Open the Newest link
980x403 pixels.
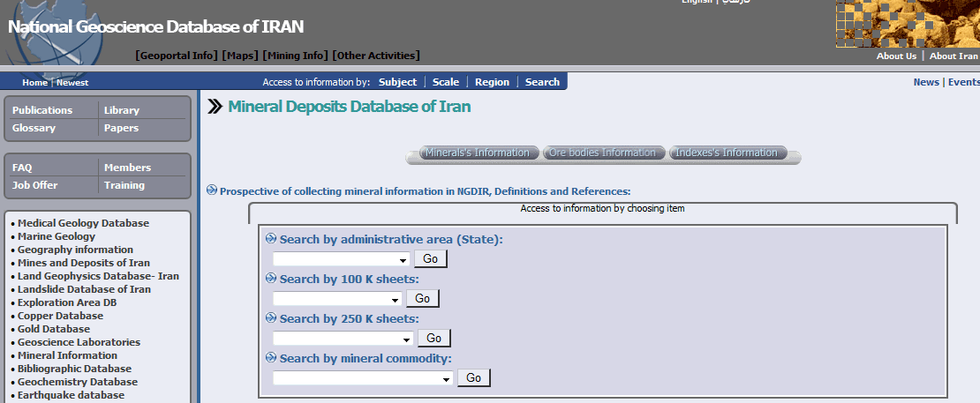(x=72, y=82)
